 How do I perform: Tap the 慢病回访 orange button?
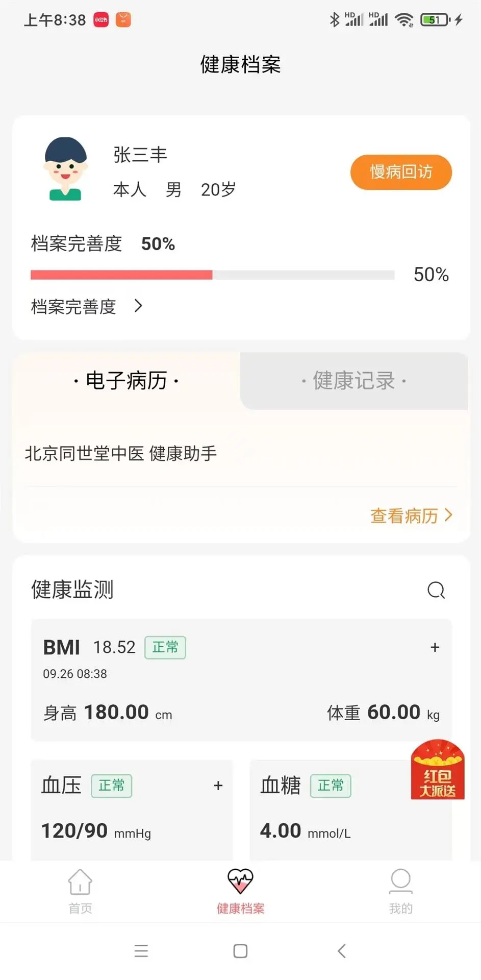401,172
